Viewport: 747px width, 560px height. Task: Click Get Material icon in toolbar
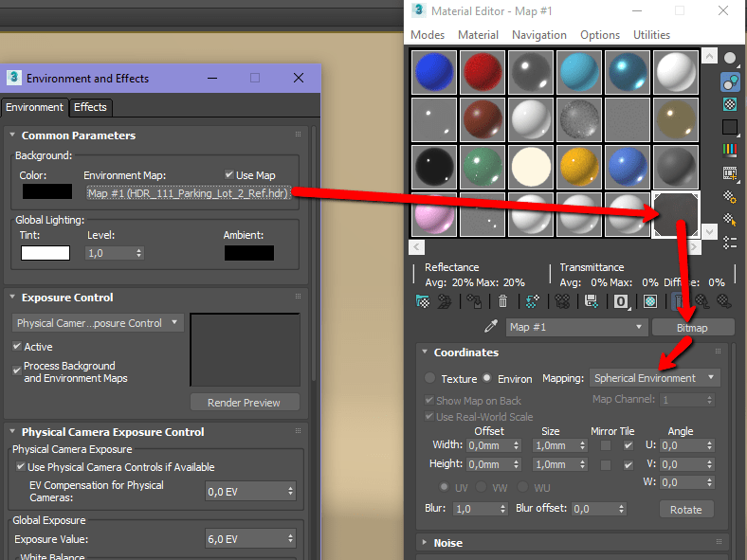[423, 301]
